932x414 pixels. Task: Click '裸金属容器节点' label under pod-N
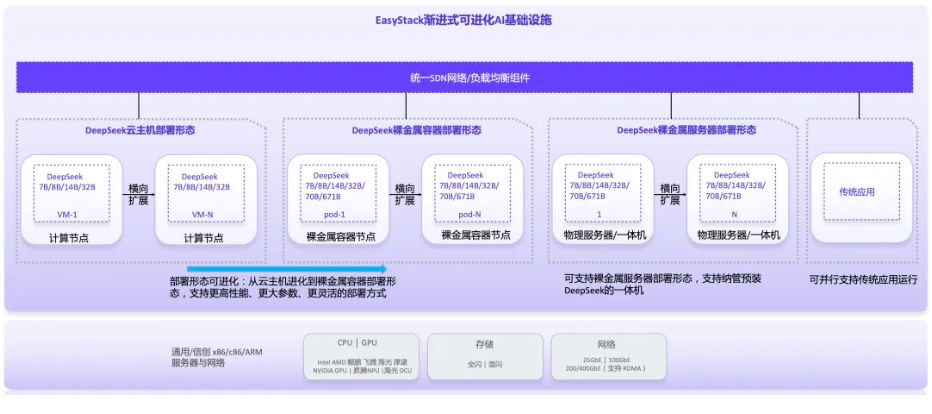pos(476,235)
